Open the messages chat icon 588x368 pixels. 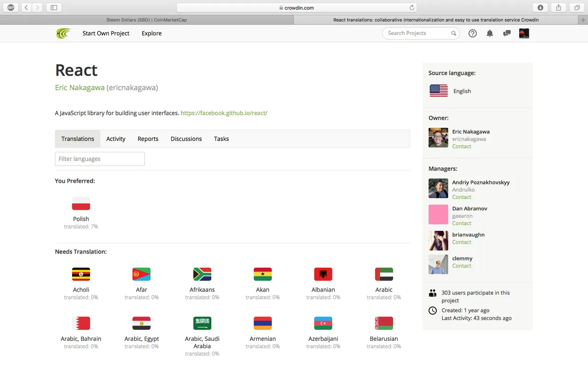[507, 33]
